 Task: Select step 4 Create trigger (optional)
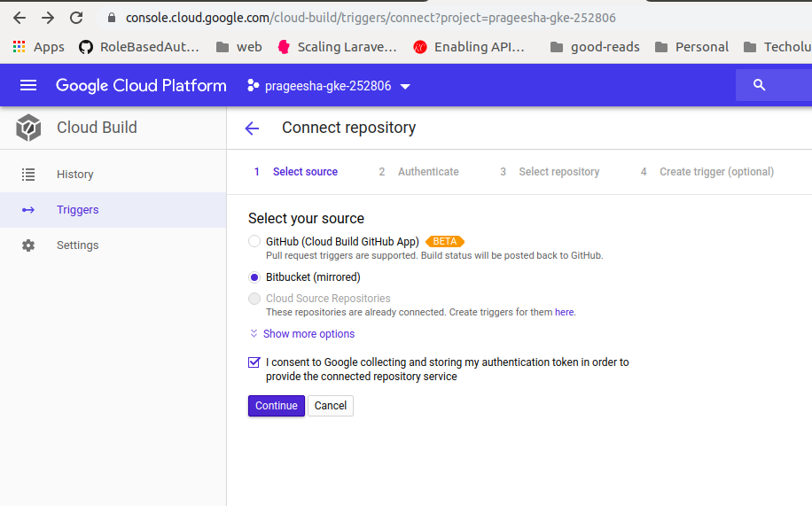707,172
